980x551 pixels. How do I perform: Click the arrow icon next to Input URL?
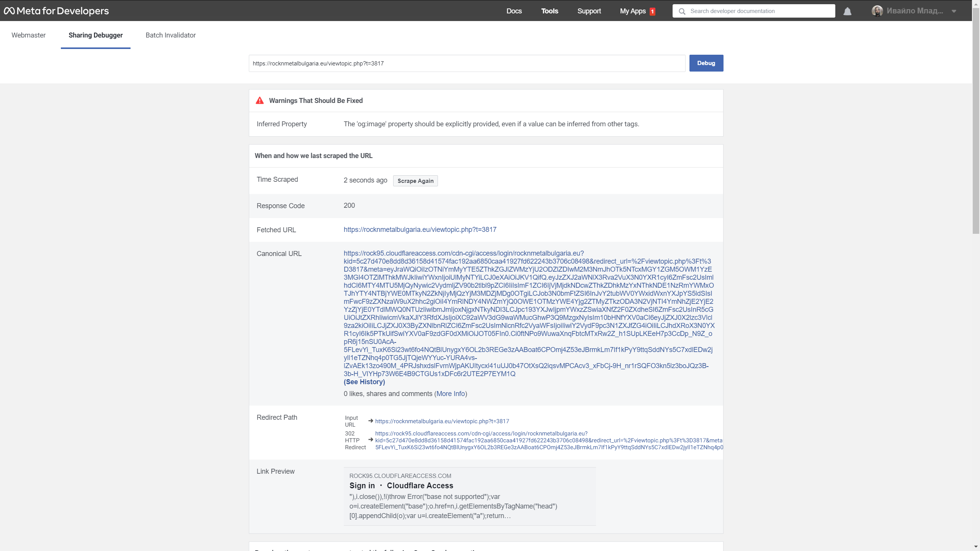(x=370, y=421)
